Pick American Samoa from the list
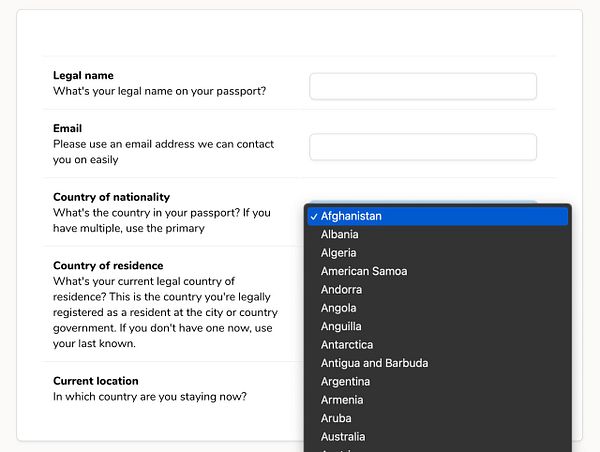The image size is (600, 452). (364, 271)
